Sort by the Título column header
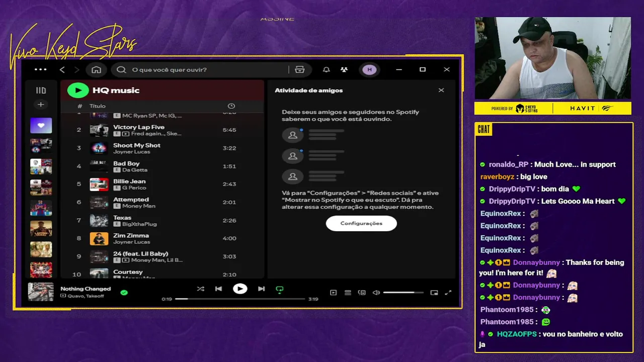Screen dimensions: 644x362 click(x=98, y=106)
